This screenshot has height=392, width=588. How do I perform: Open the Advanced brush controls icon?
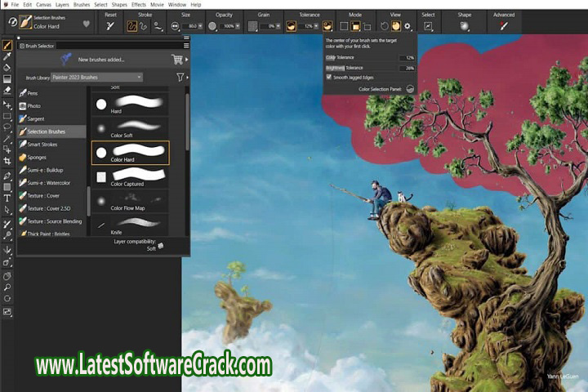click(x=504, y=26)
